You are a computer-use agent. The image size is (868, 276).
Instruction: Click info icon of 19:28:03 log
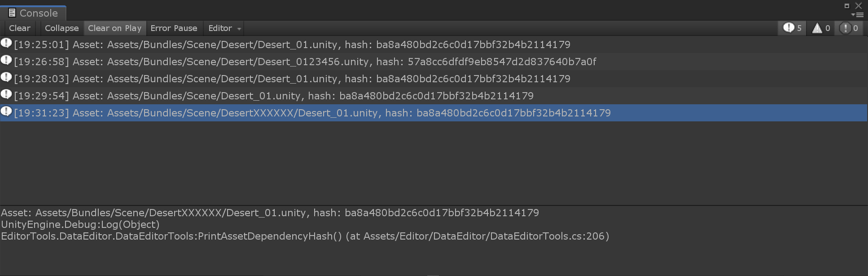[6, 77]
